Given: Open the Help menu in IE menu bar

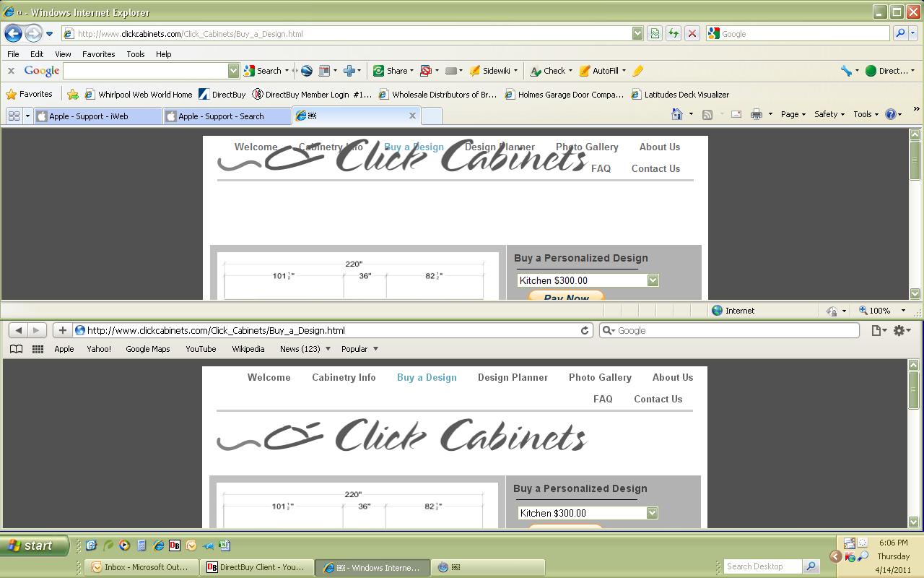Looking at the screenshot, I should (163, 54).
